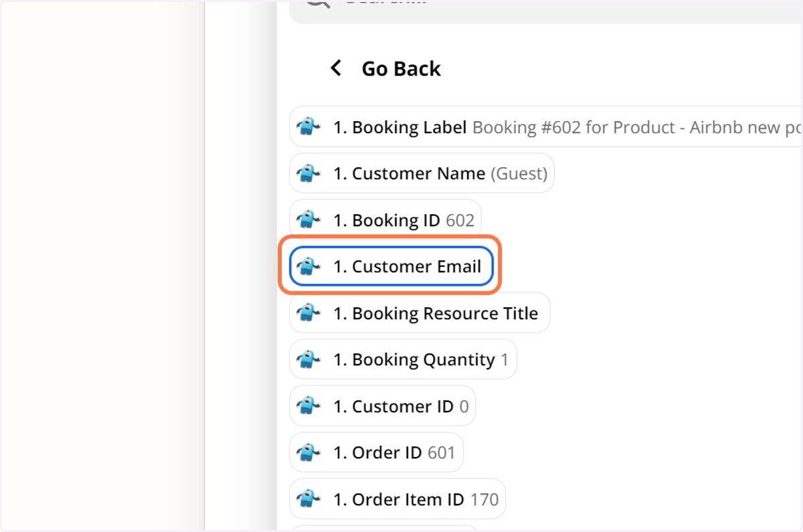
Task: Select the Booking Quantity field pill
Action: (404, 359)
